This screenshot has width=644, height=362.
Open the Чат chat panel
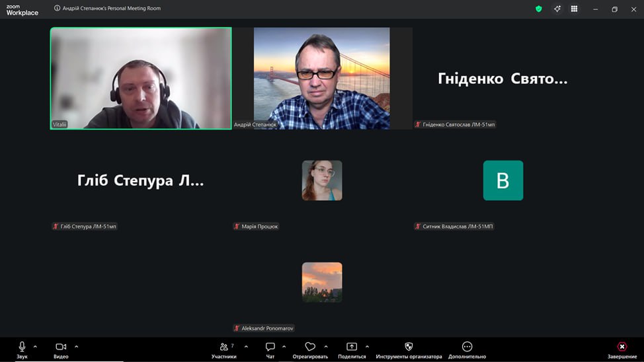270,349
